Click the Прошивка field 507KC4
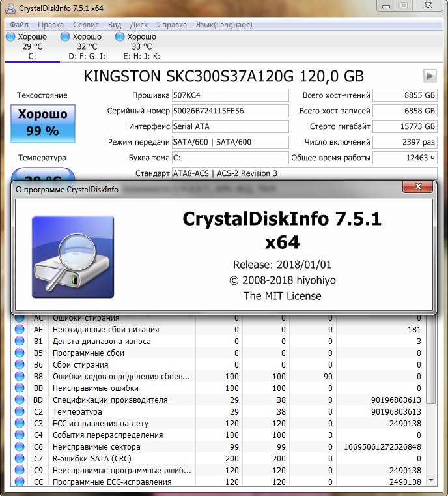The image size is (448, 496). 230,95
